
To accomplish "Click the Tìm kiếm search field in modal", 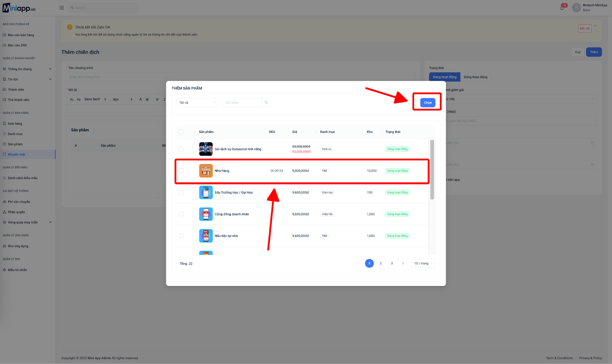I will (242, 102).
